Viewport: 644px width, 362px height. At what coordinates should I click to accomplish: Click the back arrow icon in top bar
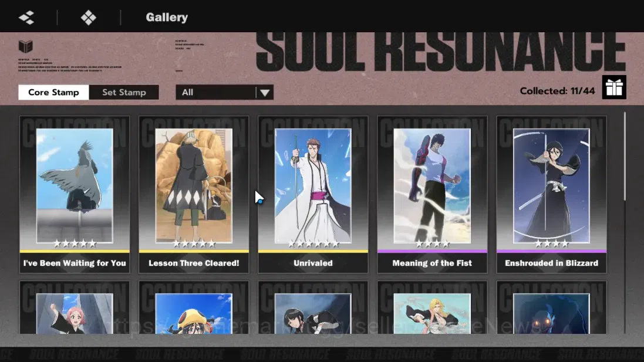point(26,17)
